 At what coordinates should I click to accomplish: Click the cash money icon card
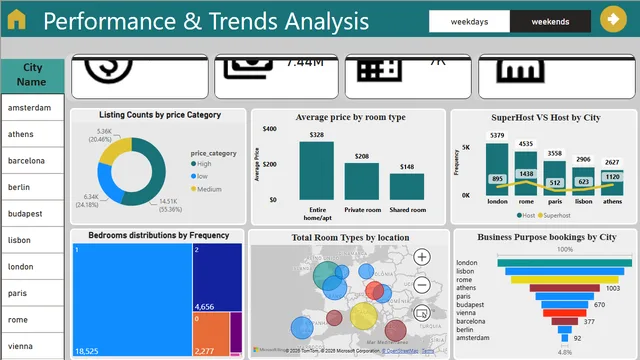(x=276, y=76)
